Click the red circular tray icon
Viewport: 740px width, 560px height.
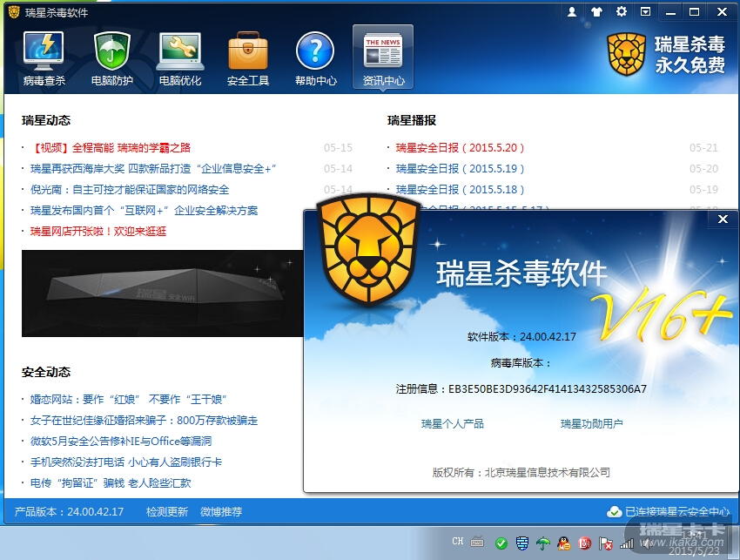click(x=584, y=543)
